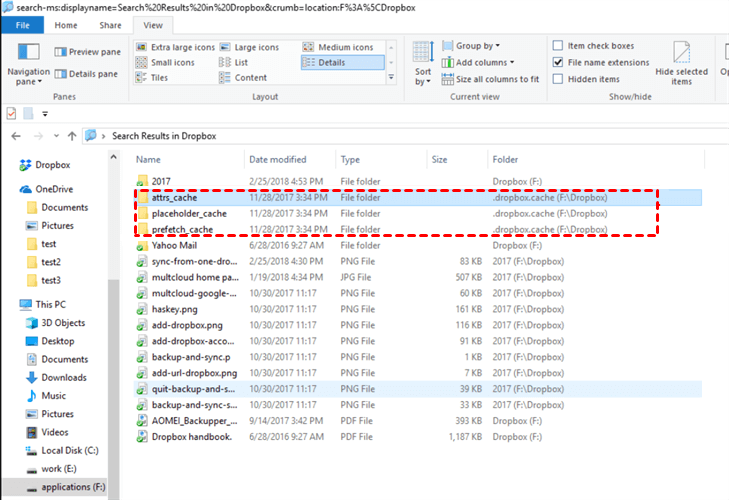
Task: Switch layout to Extra large icons
Action: click(175, 47)
